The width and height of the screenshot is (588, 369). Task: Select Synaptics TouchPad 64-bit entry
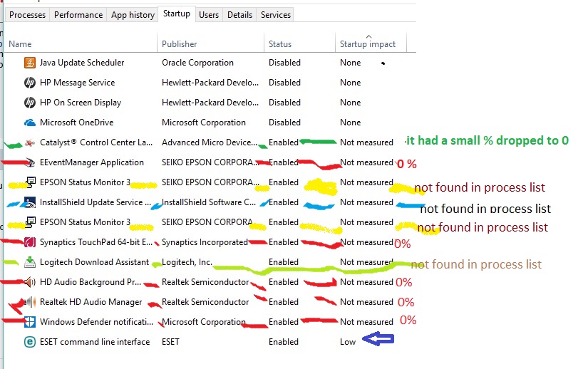(x=96, y=242)
